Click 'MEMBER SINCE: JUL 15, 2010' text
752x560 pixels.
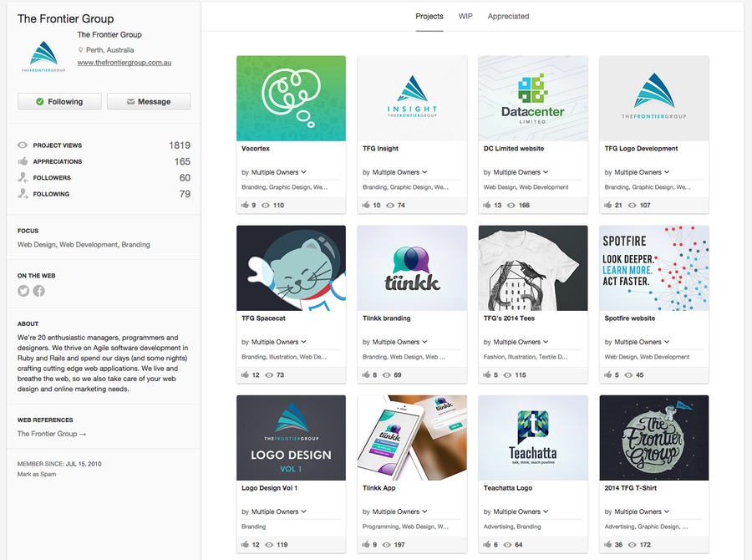tap(59, 464)
